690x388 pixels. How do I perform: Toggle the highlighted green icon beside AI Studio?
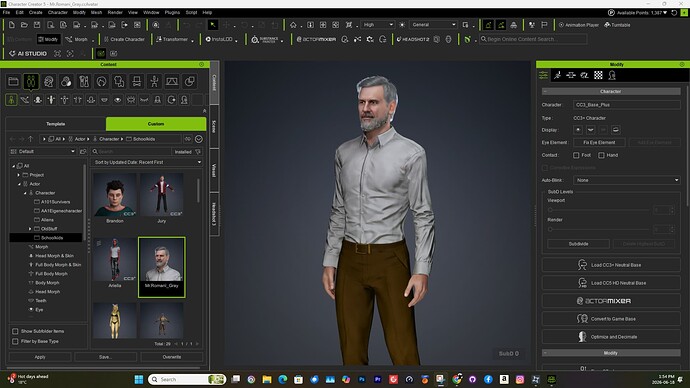[101, 54]
